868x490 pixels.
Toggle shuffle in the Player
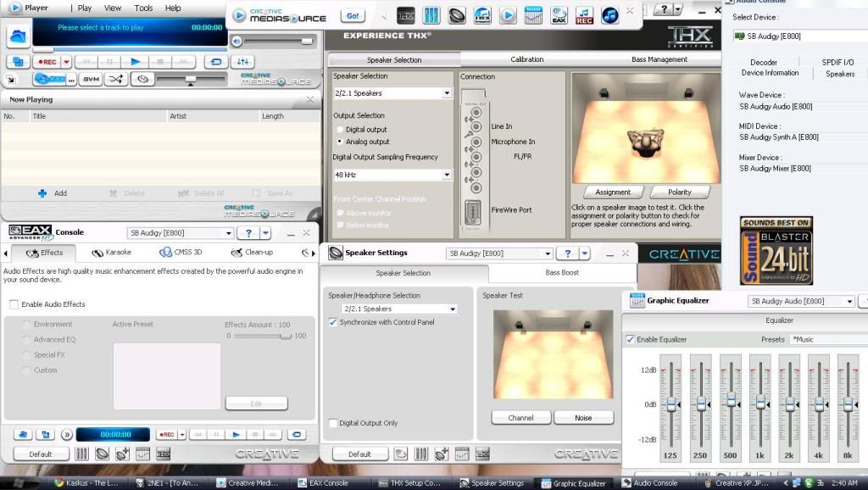[x=116, y=79]
